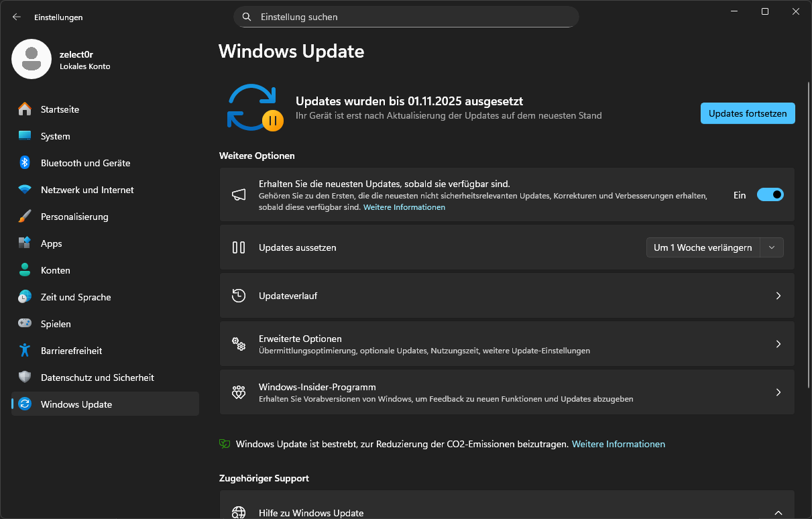This screenshot has height=519, width=812.
Task: Select Bluetooth und Geräte
Action: [105, 163]
